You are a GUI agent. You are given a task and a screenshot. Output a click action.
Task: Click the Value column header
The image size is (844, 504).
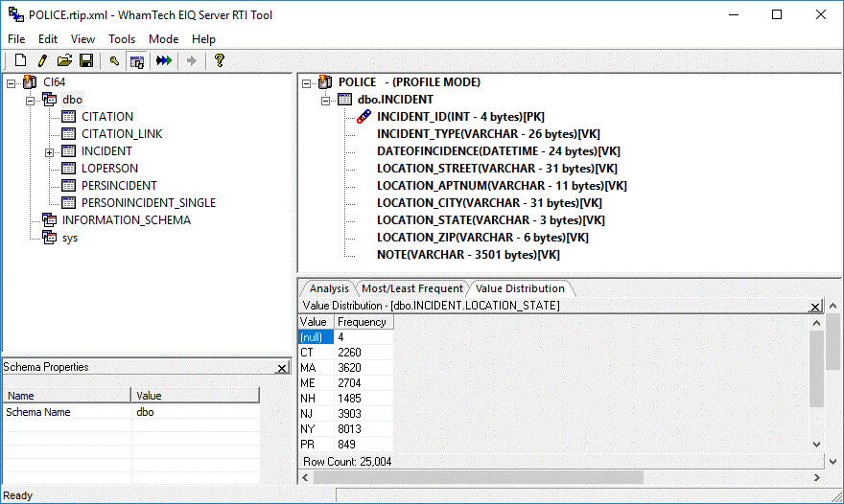[x=316, y=322]
